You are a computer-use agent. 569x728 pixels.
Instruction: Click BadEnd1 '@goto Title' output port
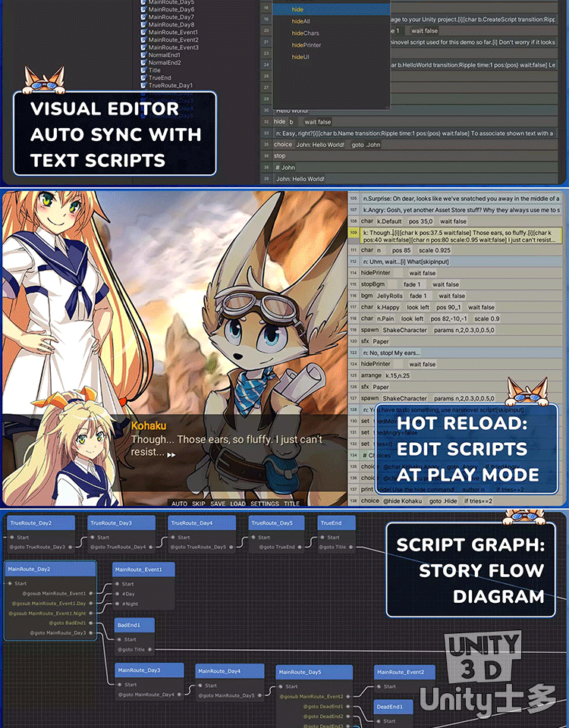(x=149, y=650)
